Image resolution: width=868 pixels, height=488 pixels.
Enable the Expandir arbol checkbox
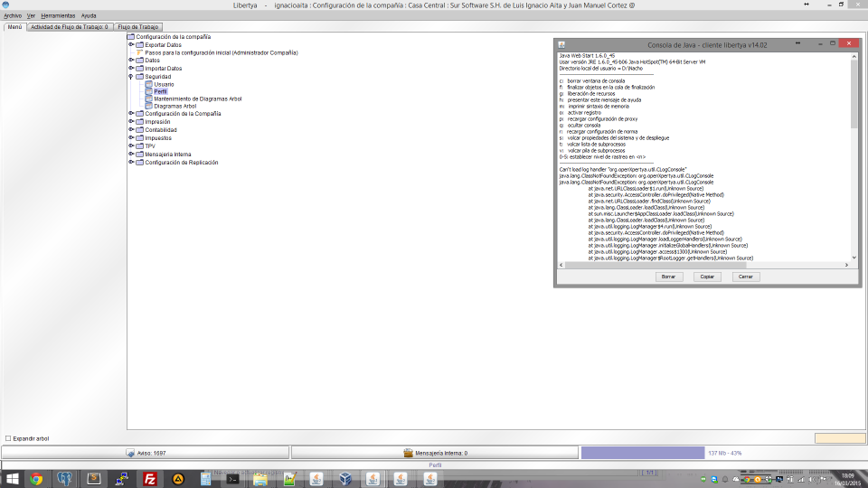click(8, 438)
